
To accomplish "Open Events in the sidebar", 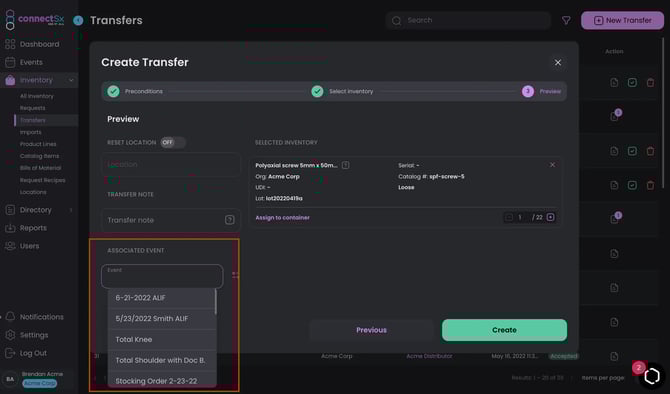I will [x=31, y=62].
